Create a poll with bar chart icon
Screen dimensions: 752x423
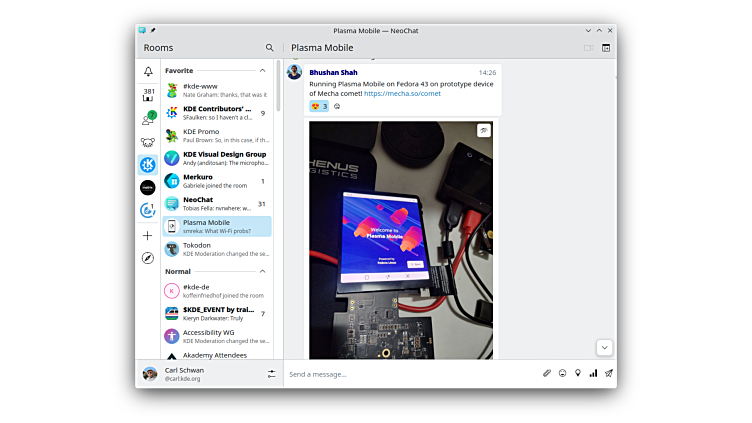[x=593, y=374]
